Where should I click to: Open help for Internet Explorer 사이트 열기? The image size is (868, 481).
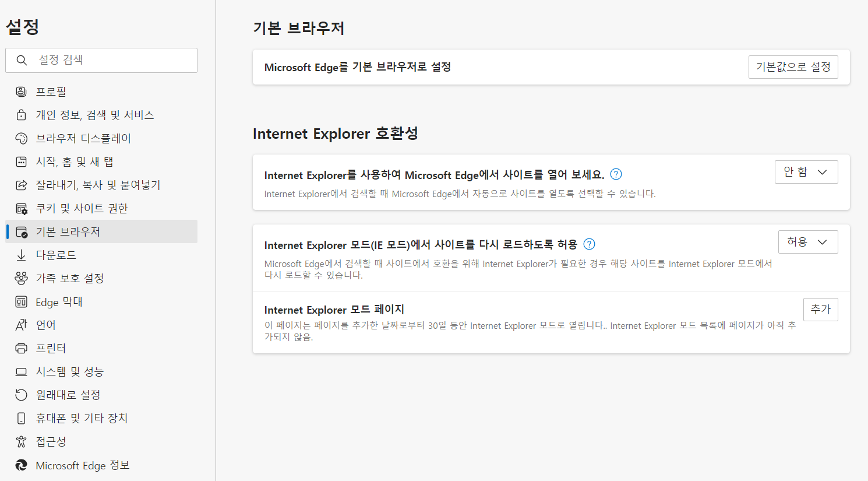coord(616,173)
